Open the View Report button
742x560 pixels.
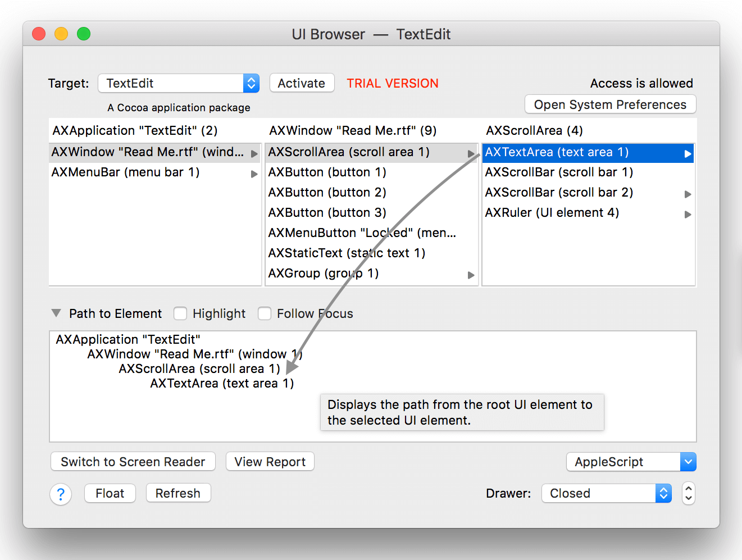270,462
